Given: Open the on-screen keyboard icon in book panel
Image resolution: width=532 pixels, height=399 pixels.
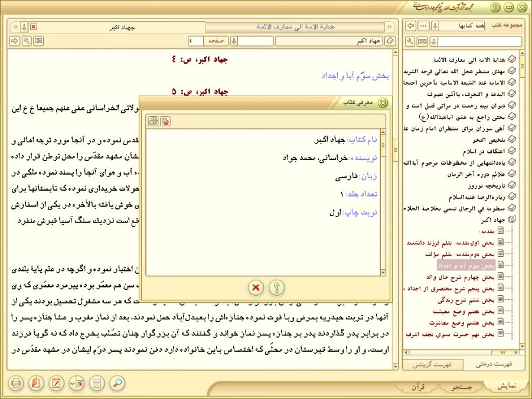Looking at the screenshot, I should point(422,42).
